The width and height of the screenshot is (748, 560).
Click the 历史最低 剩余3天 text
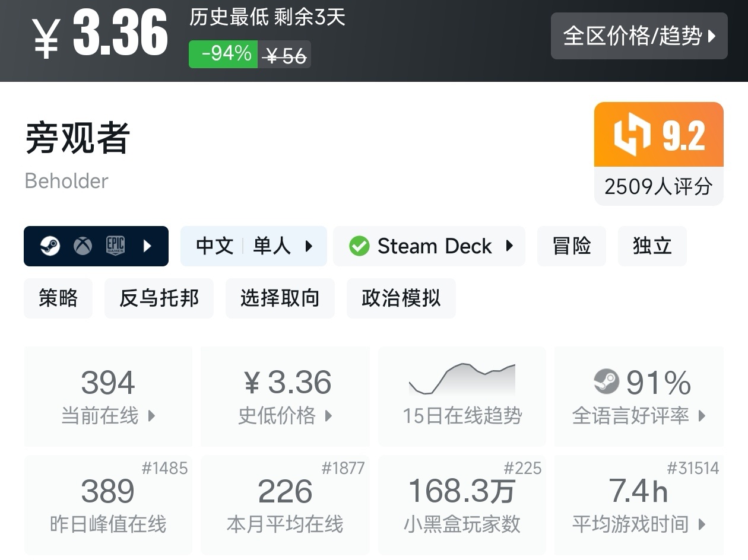point(267,17)
